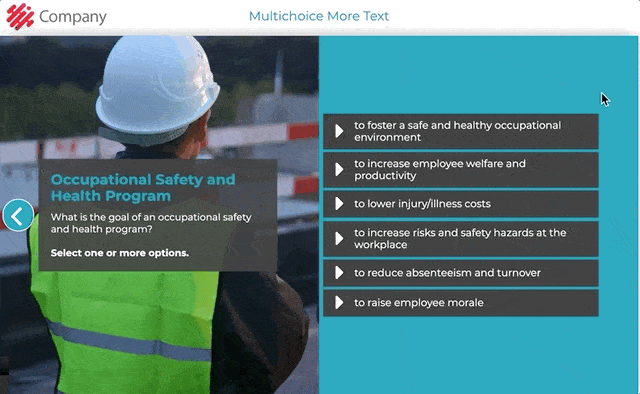Choose 'to lower injury/illness costs' answer
This screenshot has width=640, height=394.
pyautogui.click(x=461, y=203)
